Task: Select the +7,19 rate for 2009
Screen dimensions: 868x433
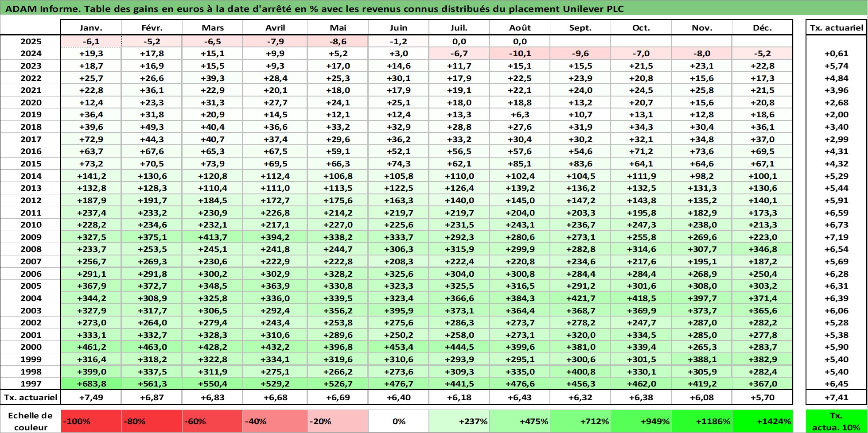Action: point(836,237)
